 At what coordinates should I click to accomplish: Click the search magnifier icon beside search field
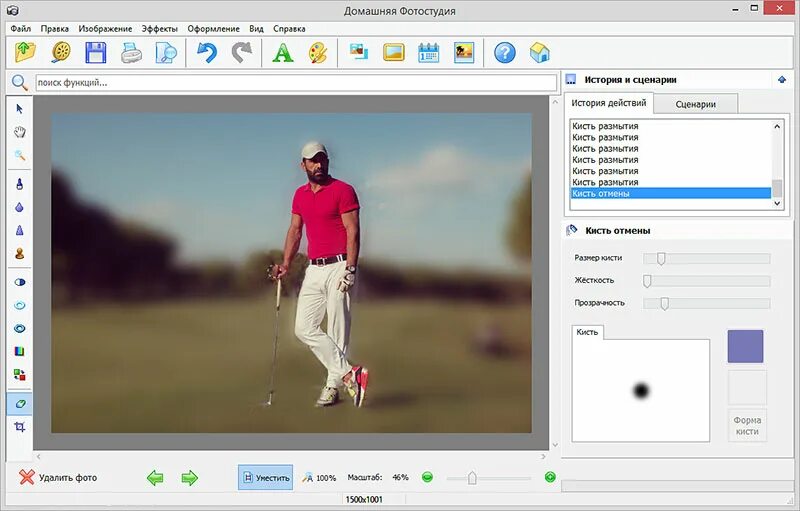(19, 82)
